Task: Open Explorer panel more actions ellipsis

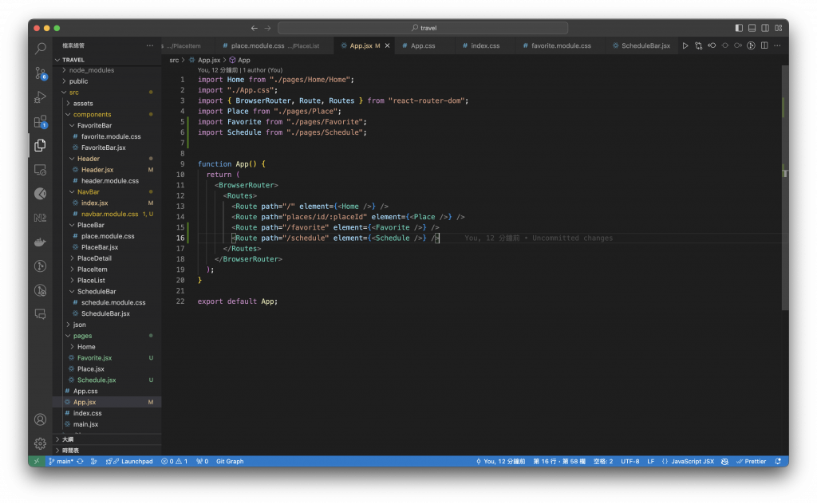Action: click(x=150, y=45)
